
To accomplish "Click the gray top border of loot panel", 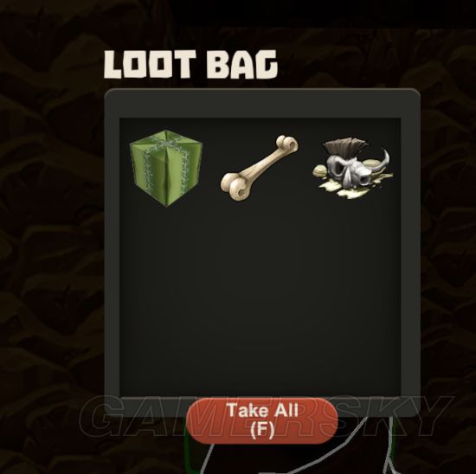I will click(x=262, y=103).
